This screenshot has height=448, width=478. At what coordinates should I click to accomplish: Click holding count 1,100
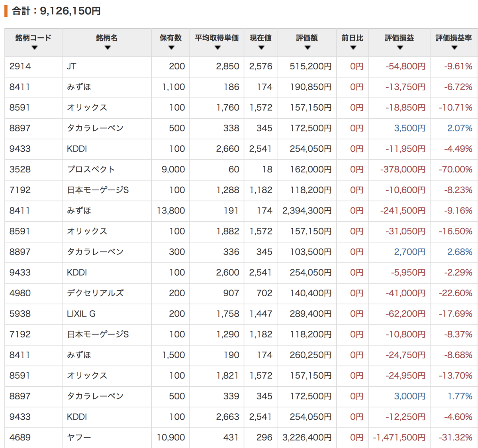tap(173, 87)
